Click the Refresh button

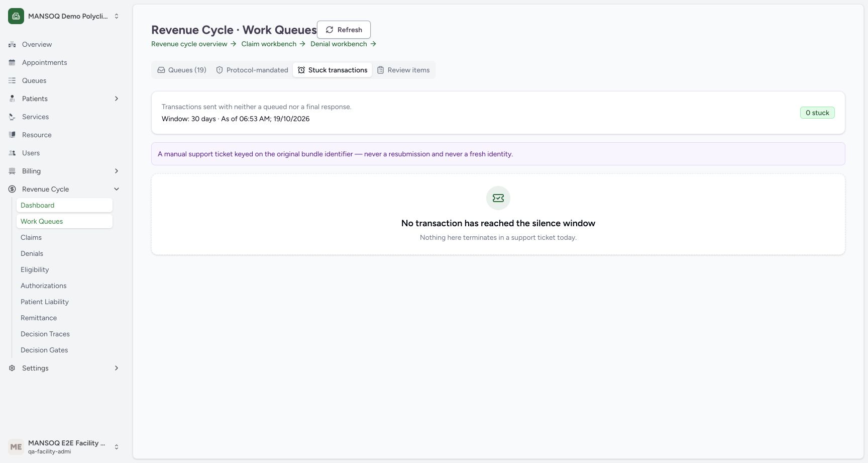coord(344,30)
